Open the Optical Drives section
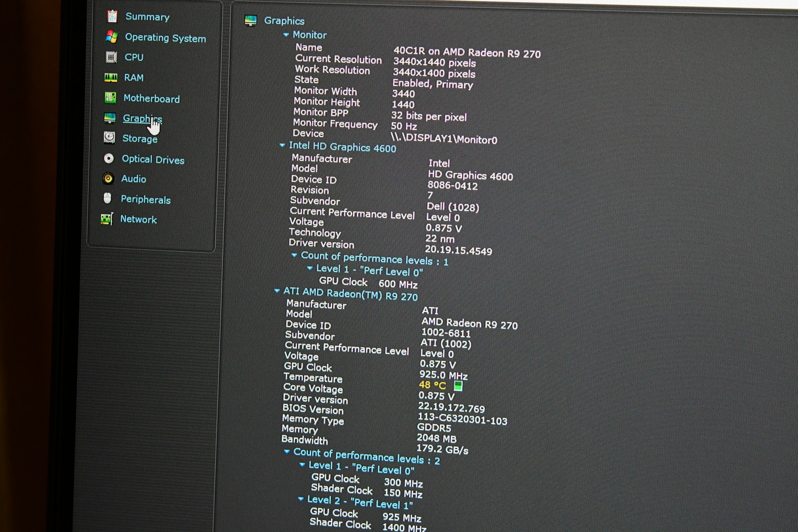The image size is (798, 532). (x=153, y=160)
